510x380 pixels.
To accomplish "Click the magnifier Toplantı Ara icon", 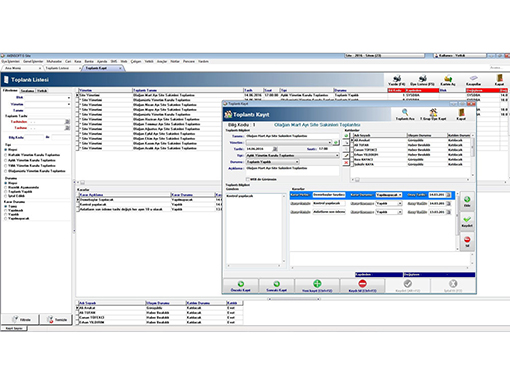I will [405, 112].
